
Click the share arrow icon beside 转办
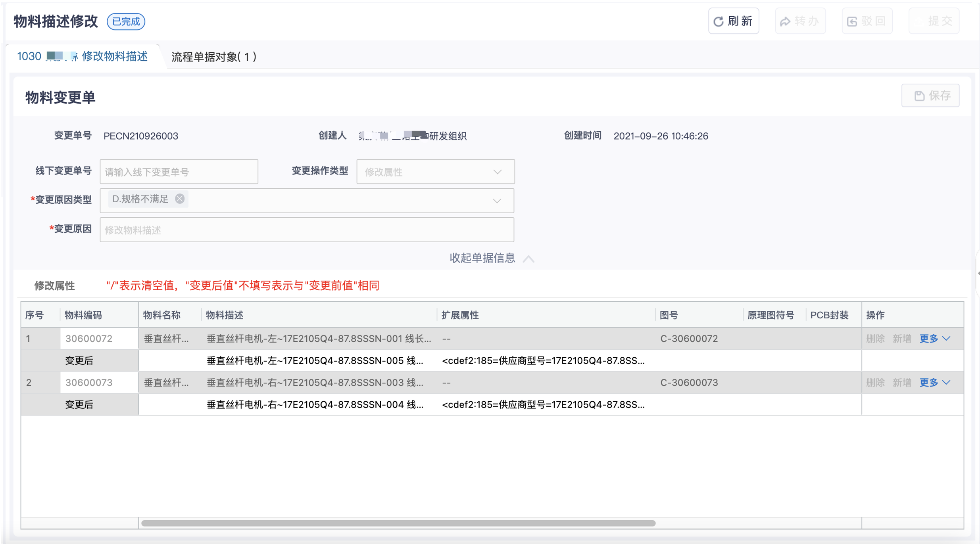click(x=785, y=21)
